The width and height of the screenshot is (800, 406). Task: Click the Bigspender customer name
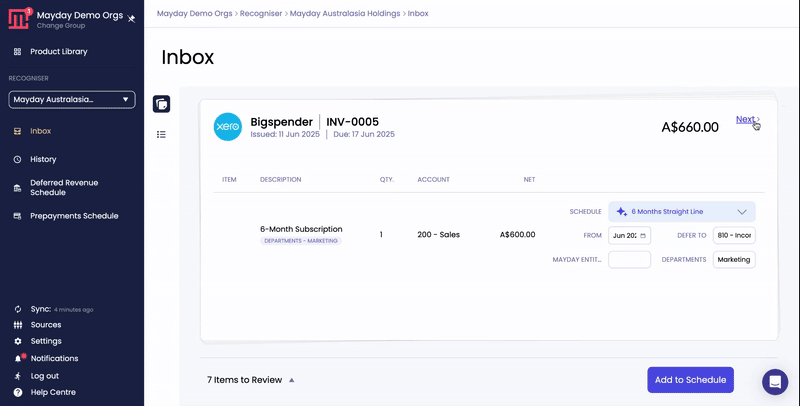[x=281, y=122]
